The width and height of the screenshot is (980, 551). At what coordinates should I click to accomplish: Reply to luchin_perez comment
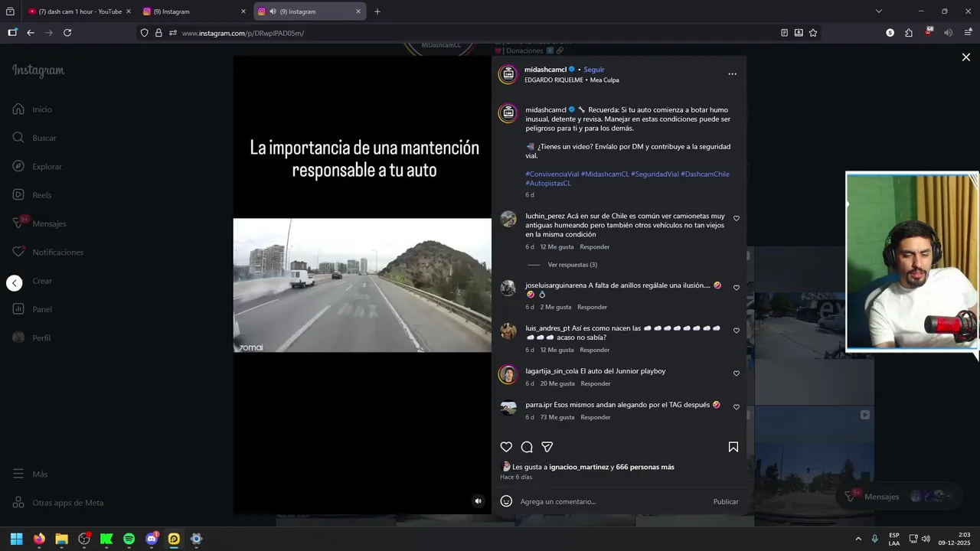(x=595, y=247)
